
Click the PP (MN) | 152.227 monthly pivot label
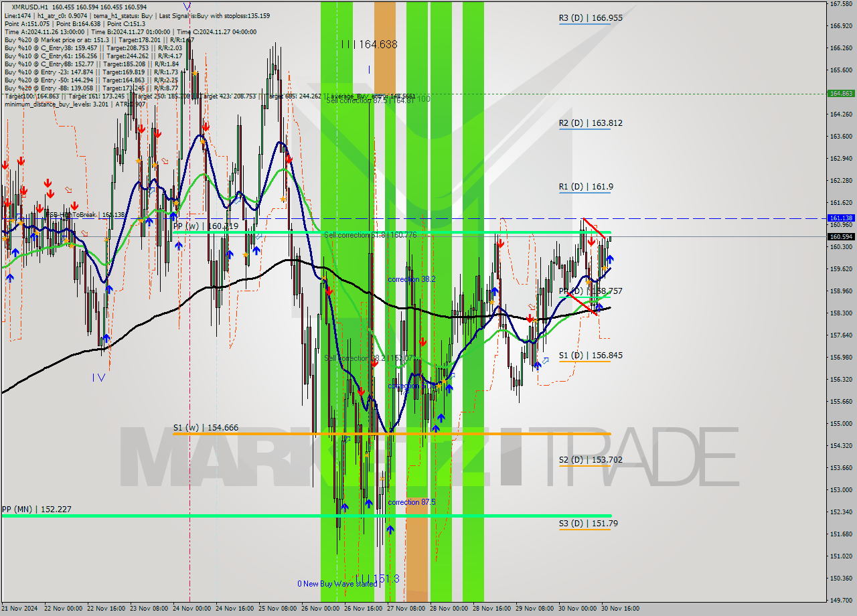36,510
